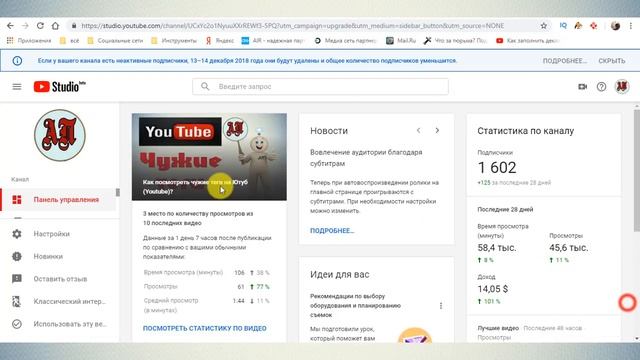Screen dimensions: 640x360
Task: Open the Mail.Ru bookmark
Action: [401, 40]
